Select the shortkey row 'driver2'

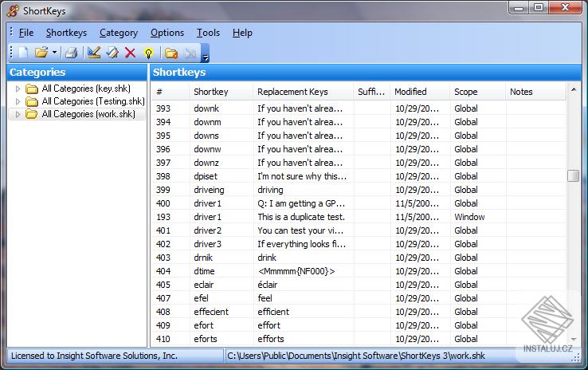coord(359,230)
